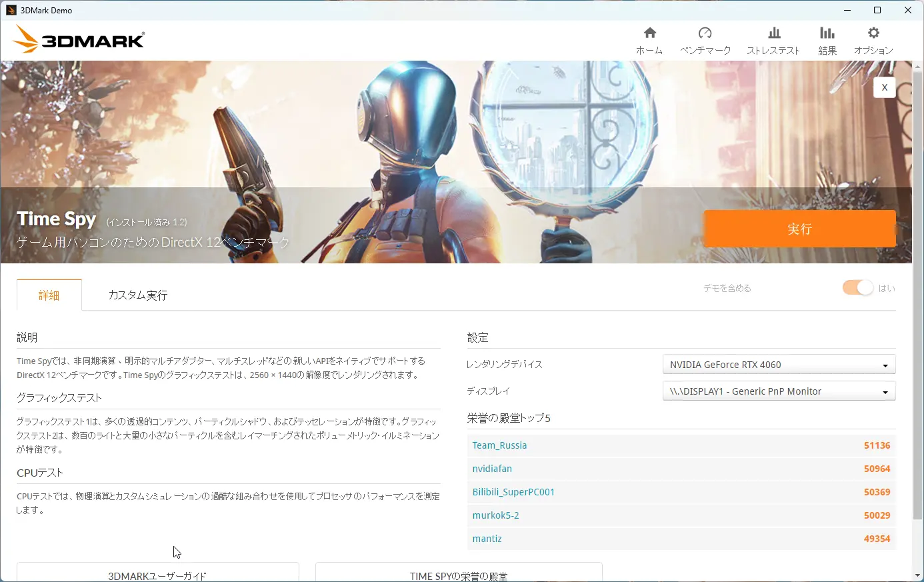Select the 詳細 tab
The height and width of the screenshot is (582, 924).
pos(49,295)
